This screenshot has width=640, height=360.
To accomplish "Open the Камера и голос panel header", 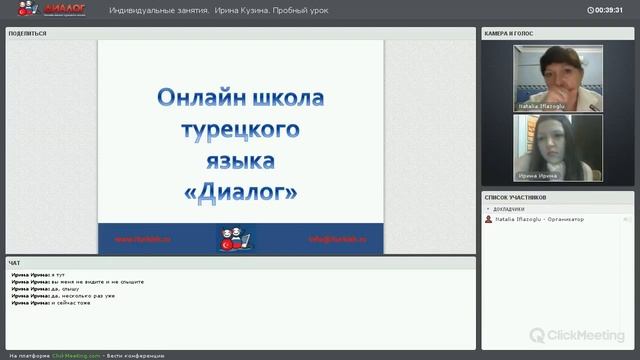I will 558,33.
